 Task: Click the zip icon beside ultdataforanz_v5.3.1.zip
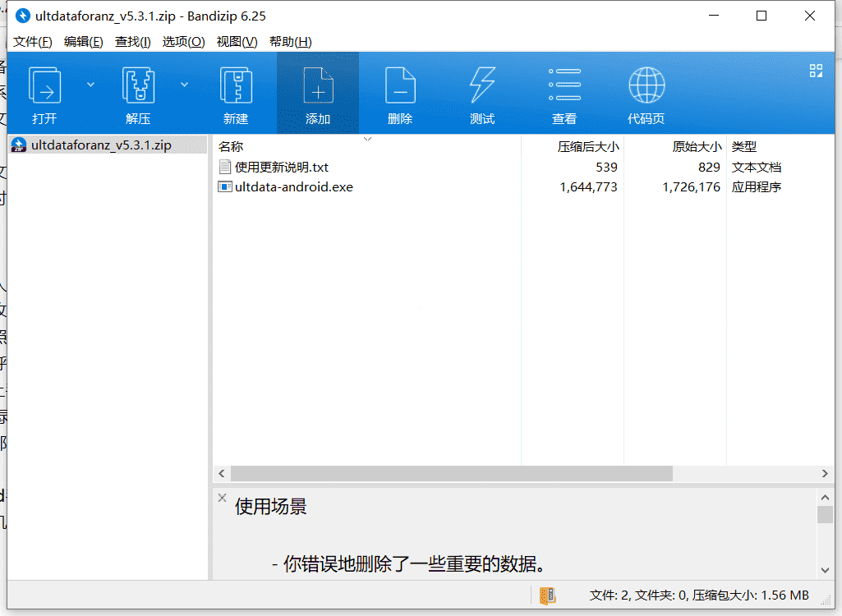coord(19,145)
